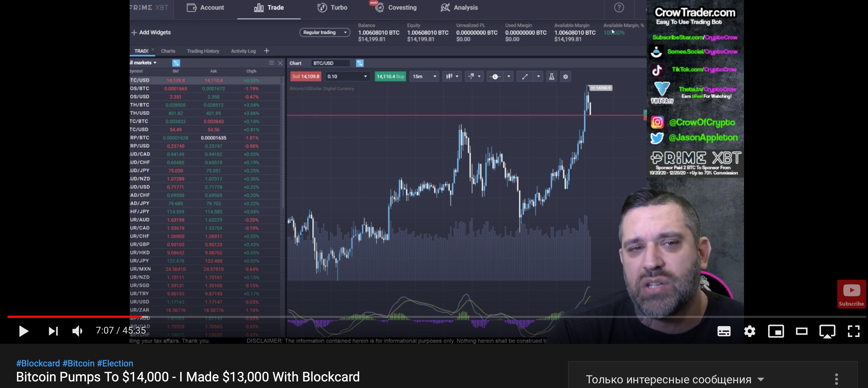The width and height of the screenshot is (868, 388).
Task: Open the Account tab in PrimeXBT
Action: coord(205,8)
